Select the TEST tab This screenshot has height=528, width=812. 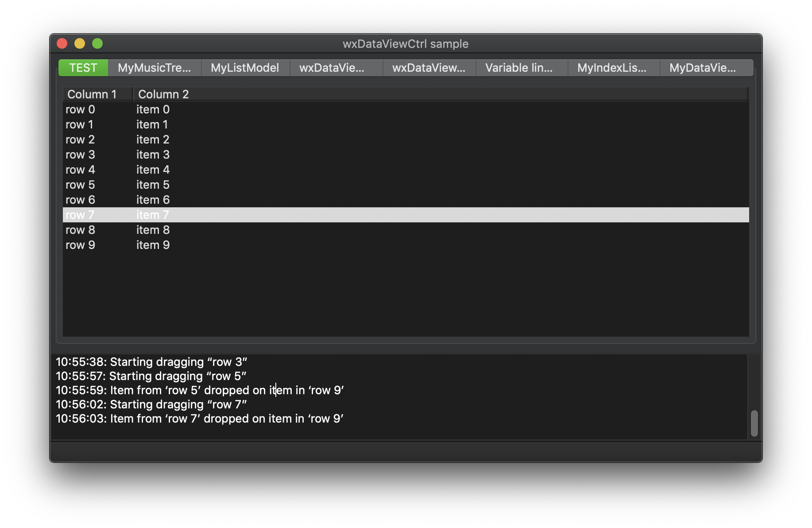pos(83,67)
